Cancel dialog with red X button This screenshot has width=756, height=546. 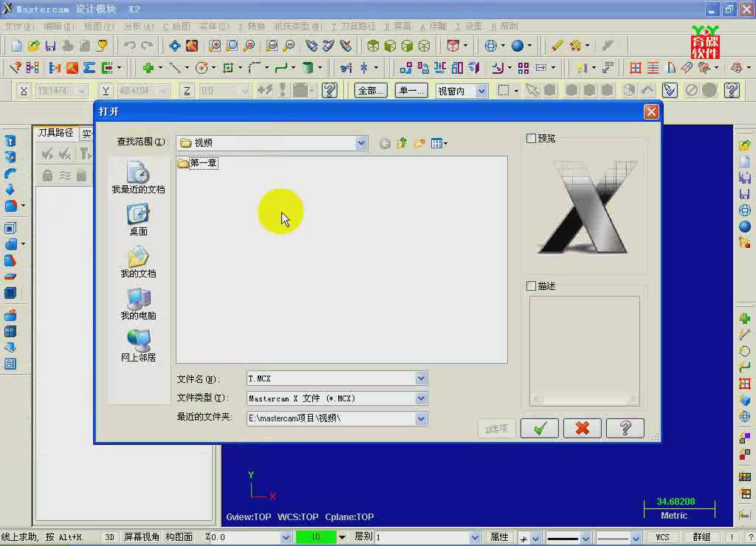[583, 428]
